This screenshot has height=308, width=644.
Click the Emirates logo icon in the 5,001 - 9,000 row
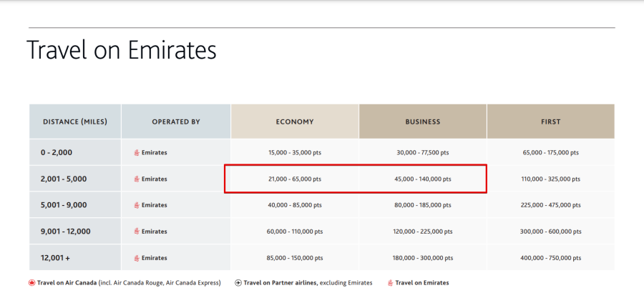(x=137, y=205)
